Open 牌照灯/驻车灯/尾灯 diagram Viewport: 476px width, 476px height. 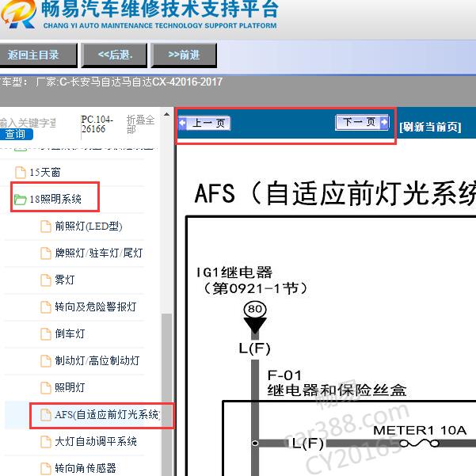[x=99, y=253]
